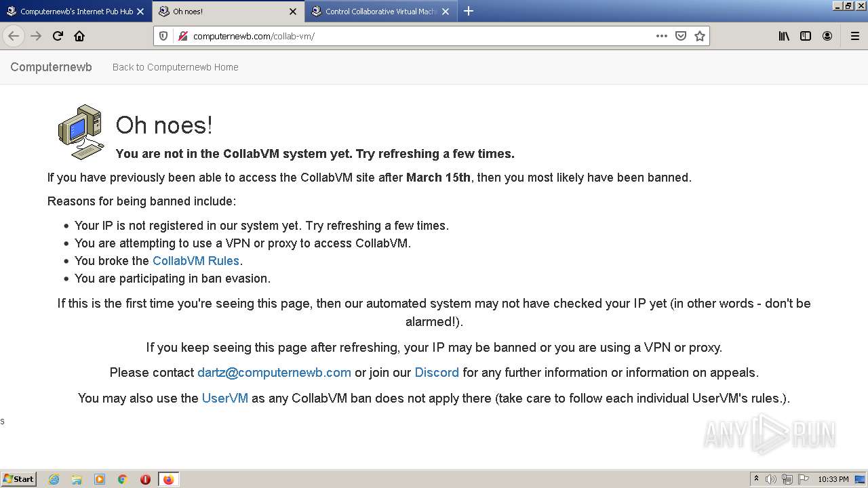This screenshot has width=868, height=488.
Task: Close Computernewb's Internet Pub Hub tab
Action: click(x=140, y=12)
